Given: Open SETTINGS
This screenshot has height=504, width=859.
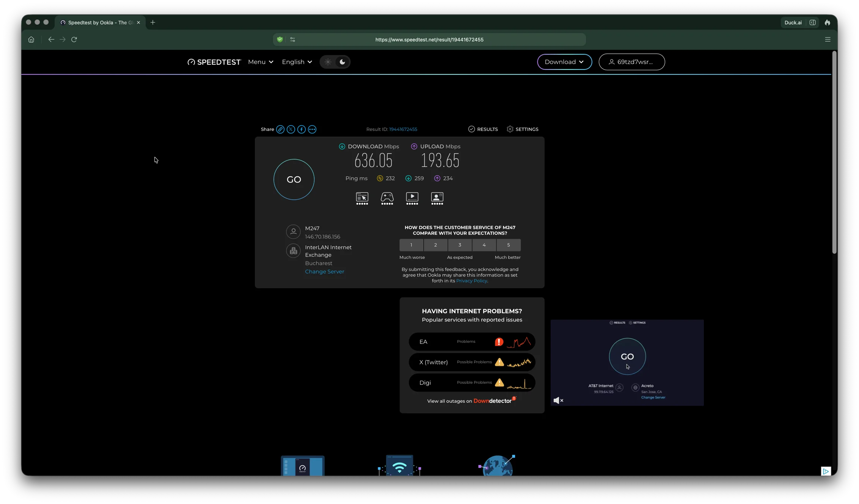Looking at the screenshot, I should tap(522, 129).
